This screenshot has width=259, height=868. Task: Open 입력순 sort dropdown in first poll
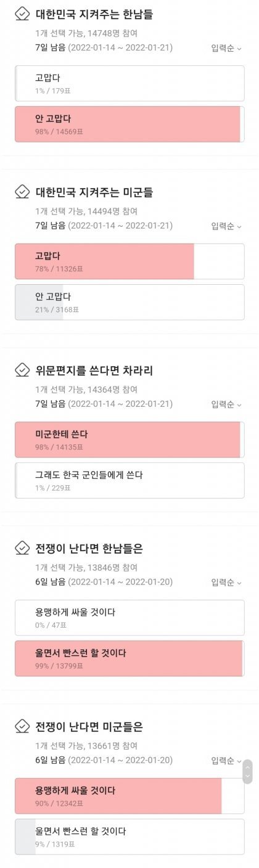pos(226,48)
